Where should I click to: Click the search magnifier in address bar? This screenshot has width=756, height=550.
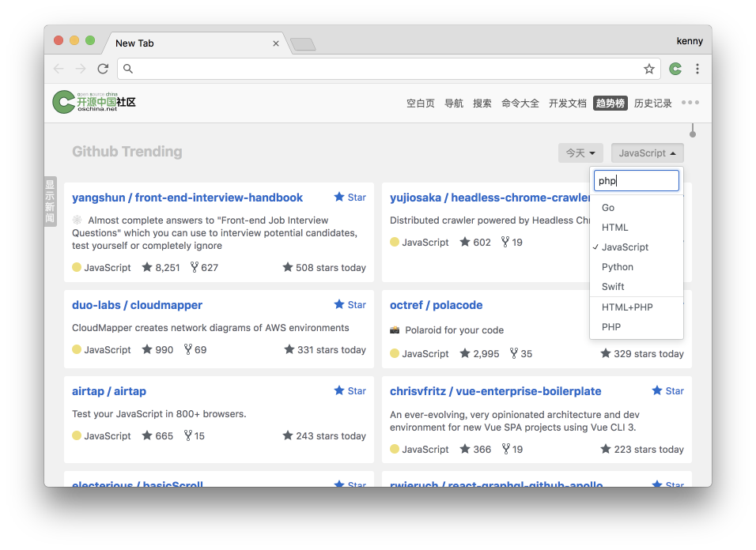pos(128,69)
